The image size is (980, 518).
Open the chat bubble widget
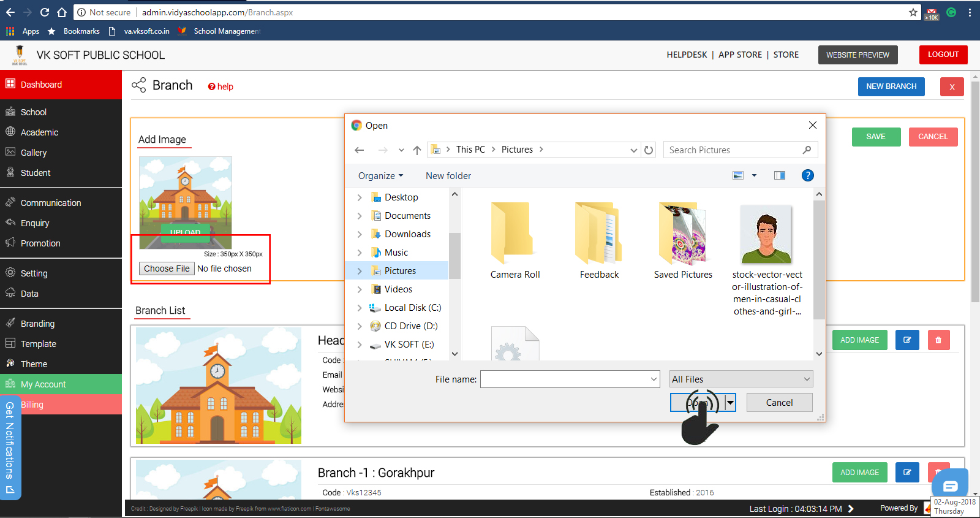click(x=950, y=486)
